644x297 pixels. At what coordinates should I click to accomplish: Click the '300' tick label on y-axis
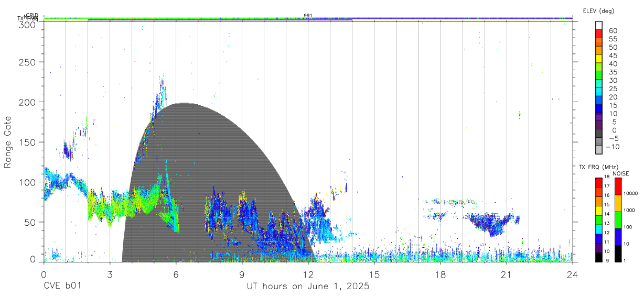(x=27, y=25)
